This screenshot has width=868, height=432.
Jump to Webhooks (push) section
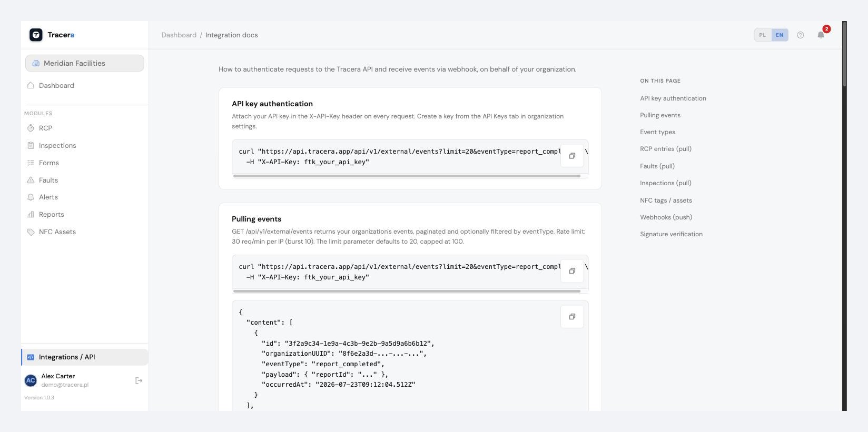[666, 217]
